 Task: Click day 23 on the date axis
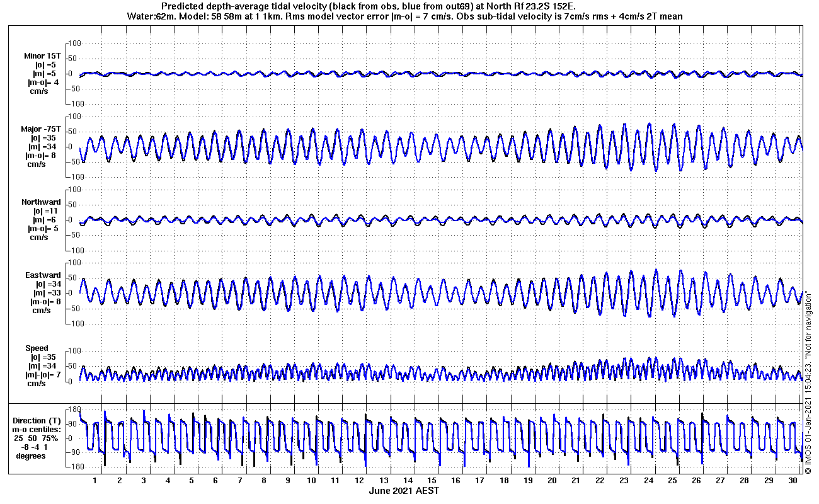pyautogui.click(x=624, y=480)
